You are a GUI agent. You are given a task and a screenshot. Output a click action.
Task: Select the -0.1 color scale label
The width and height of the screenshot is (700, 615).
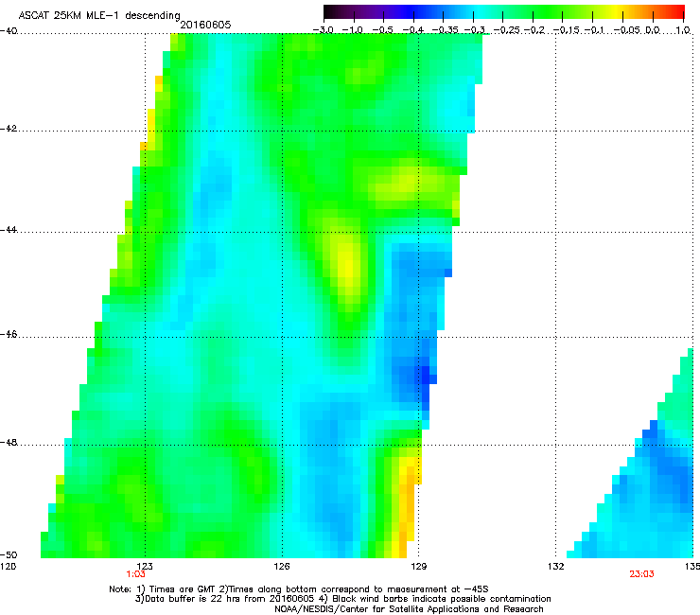(x=594, y=30)
